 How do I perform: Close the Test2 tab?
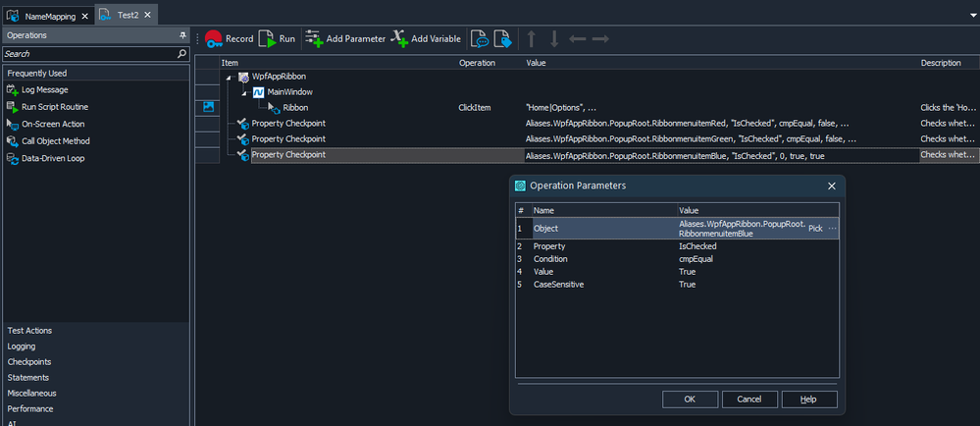(147, 15)
